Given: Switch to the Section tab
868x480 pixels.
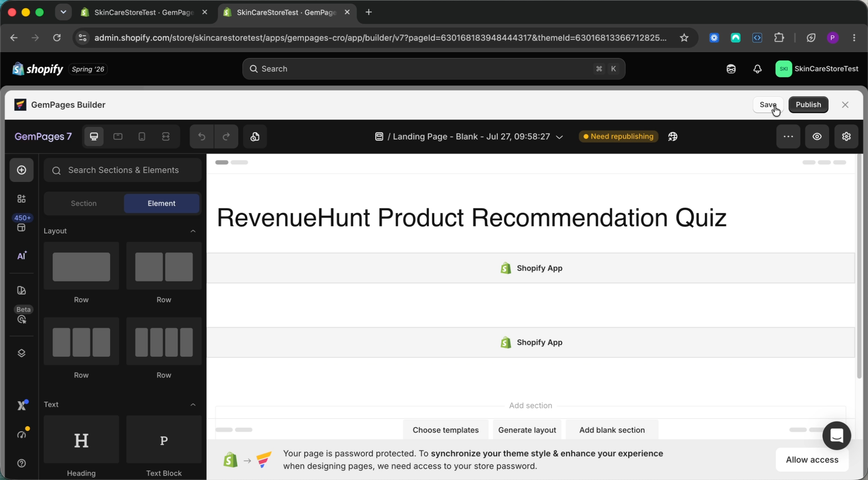Looking at the screenshot, I should click(84, 204).
